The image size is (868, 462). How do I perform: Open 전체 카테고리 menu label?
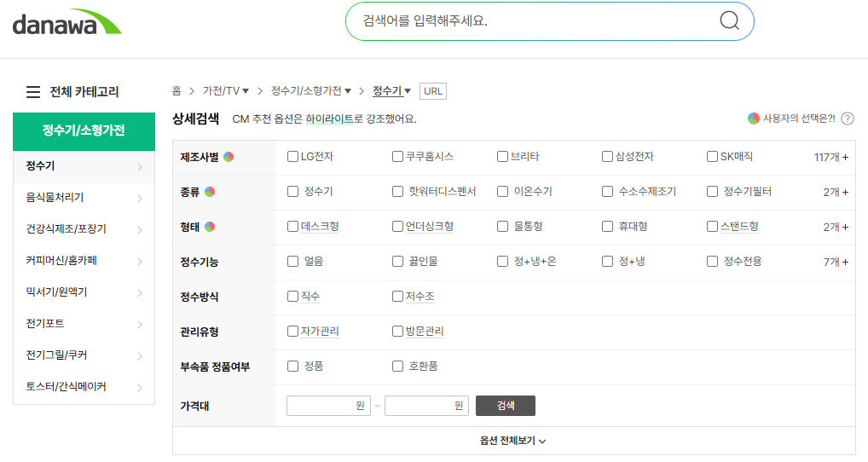[84, 92]
